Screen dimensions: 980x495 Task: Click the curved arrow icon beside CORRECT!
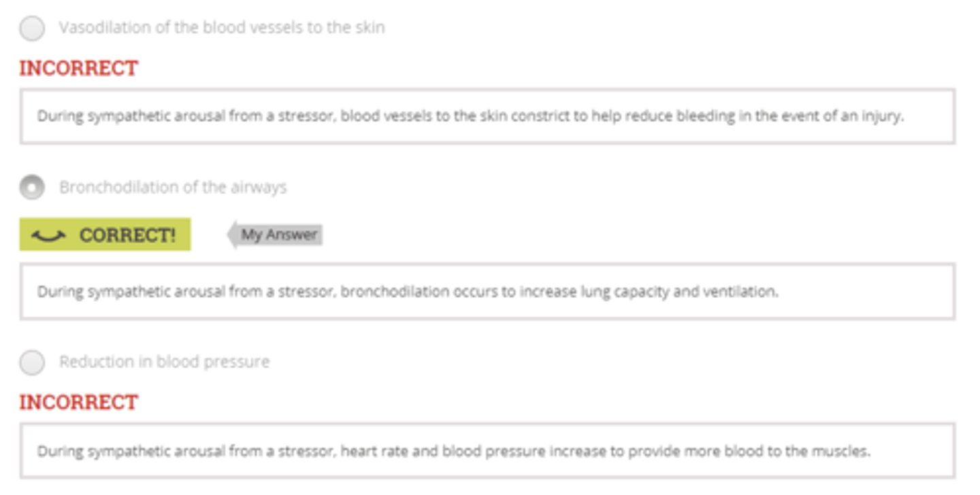pos(48,235)
